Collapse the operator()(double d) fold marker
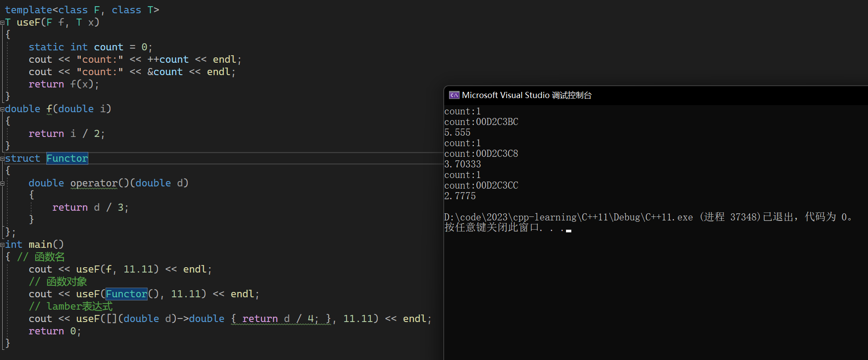This screenshot has width=868, height=360. (x=2, y=183)
